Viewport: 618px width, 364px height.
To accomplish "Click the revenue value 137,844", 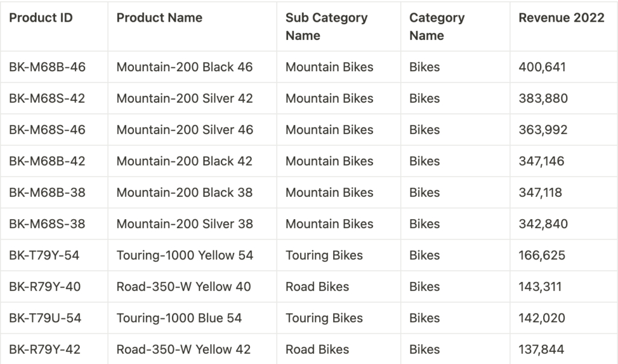I will pos(541,350).
